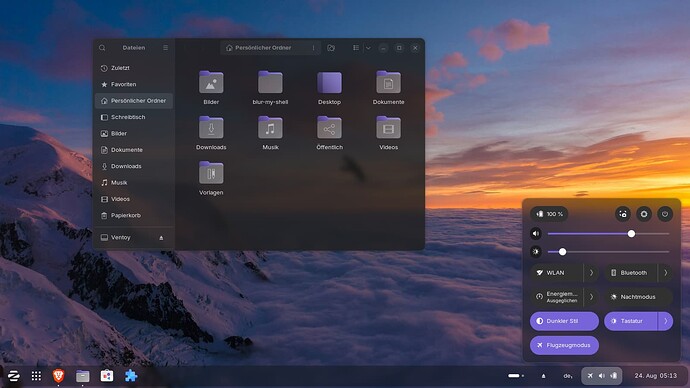
Task: Select Favoriten in the sidebar
Action: click(x=134, y=84)
